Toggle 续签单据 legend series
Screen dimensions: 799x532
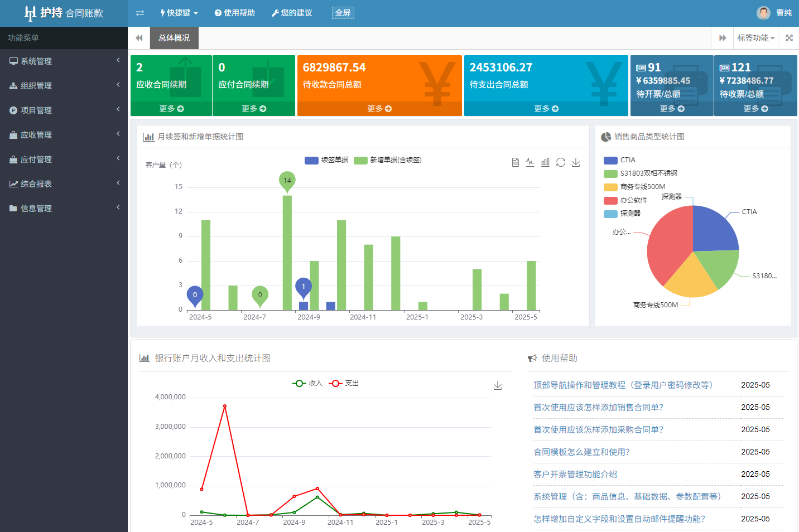(327, 160)
